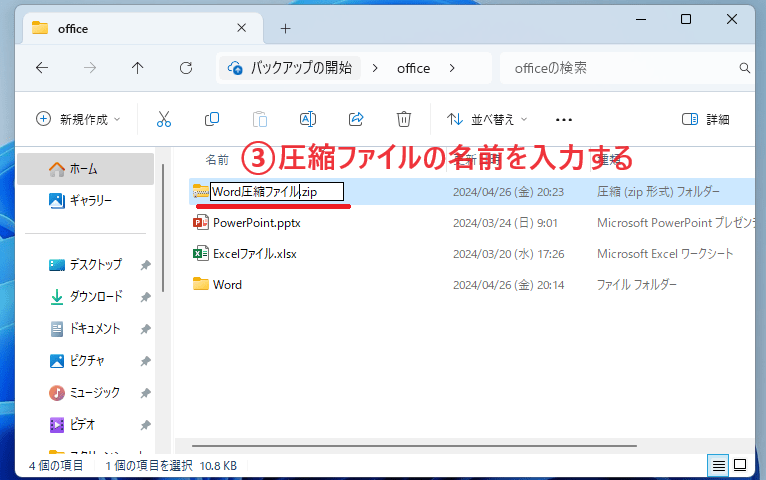The image size is (766, 480).
Task: Open the See more ellipsis menu
Action: (x=564, y=120)
